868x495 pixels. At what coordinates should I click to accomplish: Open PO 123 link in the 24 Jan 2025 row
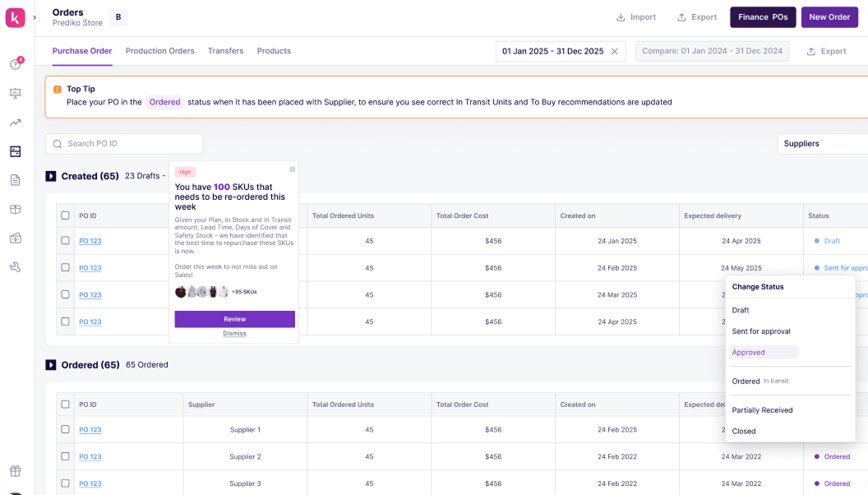[90, 241]
